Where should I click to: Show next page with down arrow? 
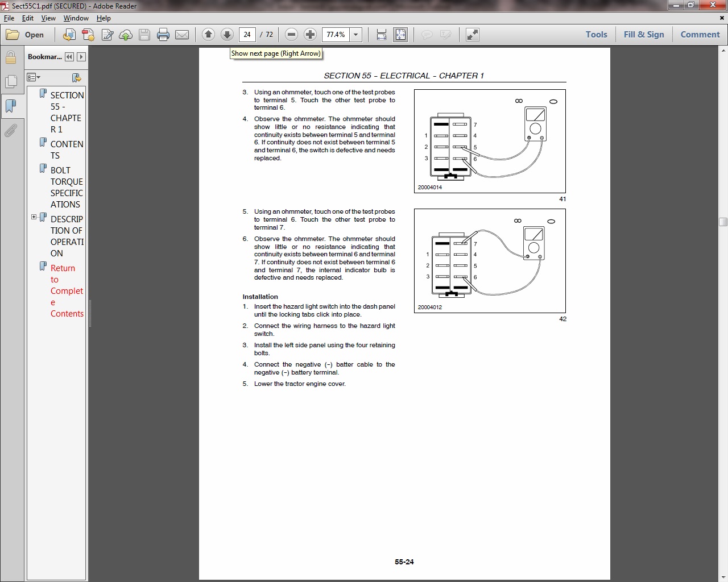[x=227, y=35]
